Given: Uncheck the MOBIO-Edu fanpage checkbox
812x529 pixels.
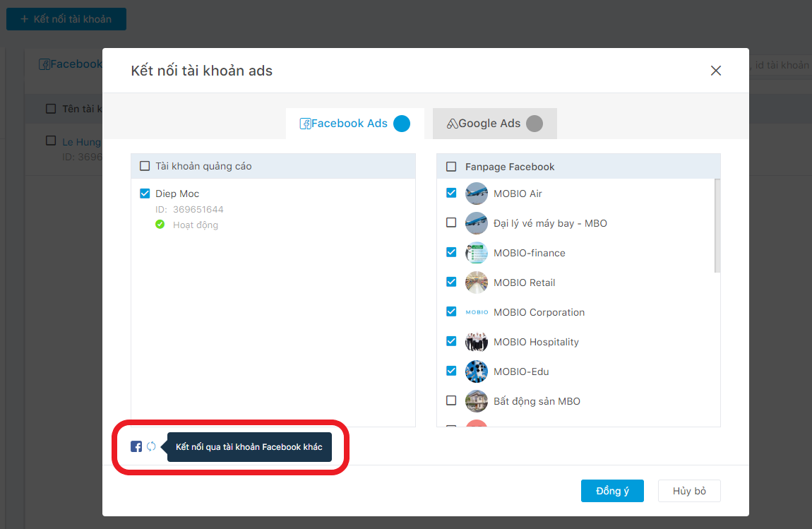Looking at the screenshot, I should (x=452, y=371).
